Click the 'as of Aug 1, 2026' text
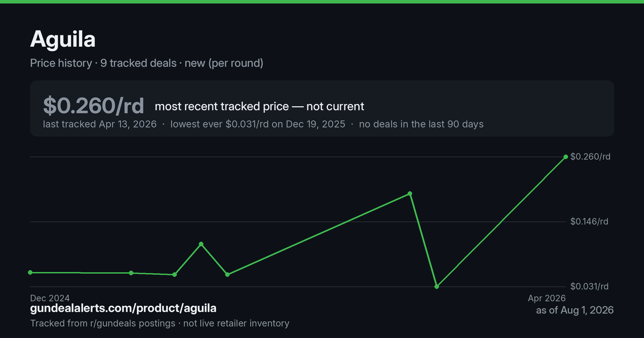Image resolution: width=644 pixels, height=338 pixels. [x=575, y=311]
